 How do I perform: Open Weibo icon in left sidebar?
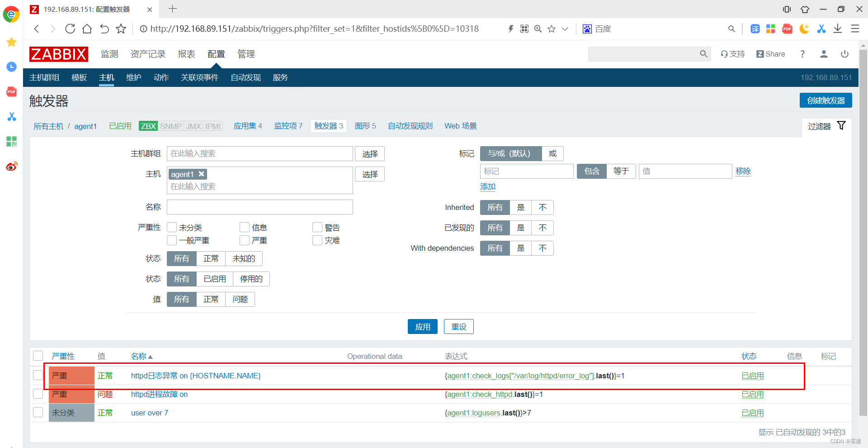pyautogui.click(x=12, y=166)
